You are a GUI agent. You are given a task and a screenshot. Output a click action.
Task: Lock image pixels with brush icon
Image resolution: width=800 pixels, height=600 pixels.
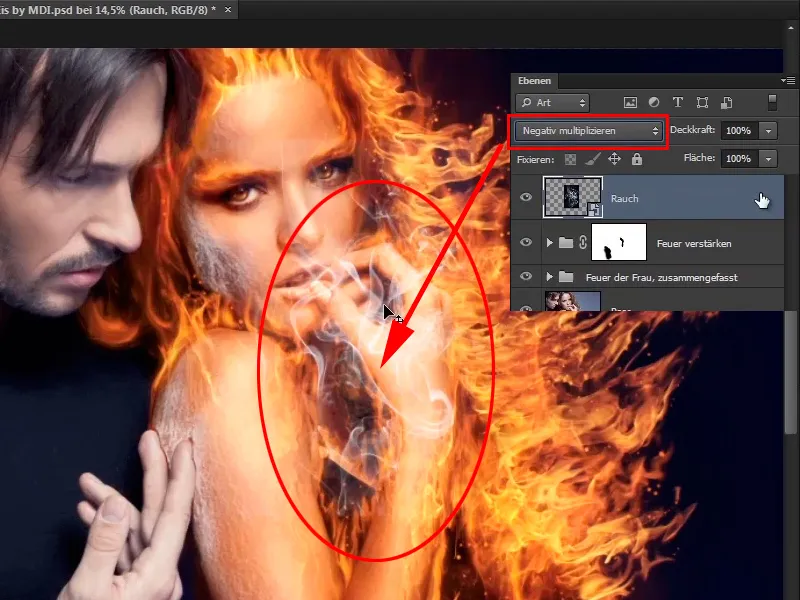[592, 160]
